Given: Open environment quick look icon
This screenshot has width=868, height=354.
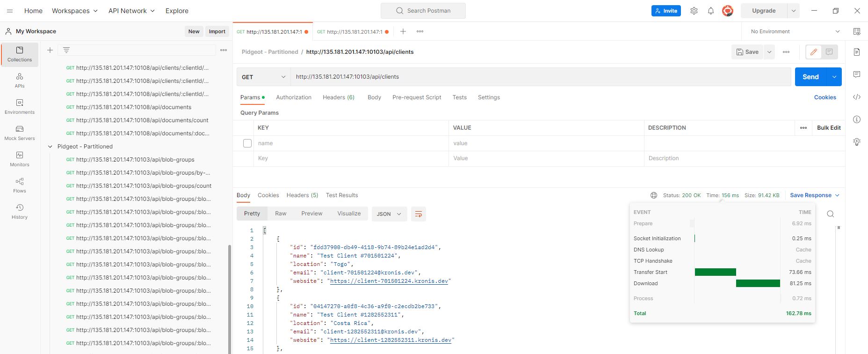Looking at the screenshot, I should point(857,31).
